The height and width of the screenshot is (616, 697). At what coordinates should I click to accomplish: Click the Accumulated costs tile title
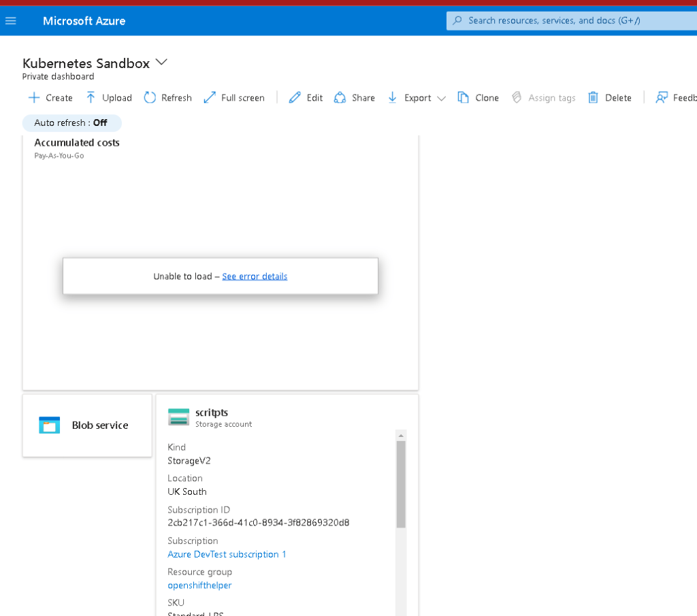tap(77, 143)
